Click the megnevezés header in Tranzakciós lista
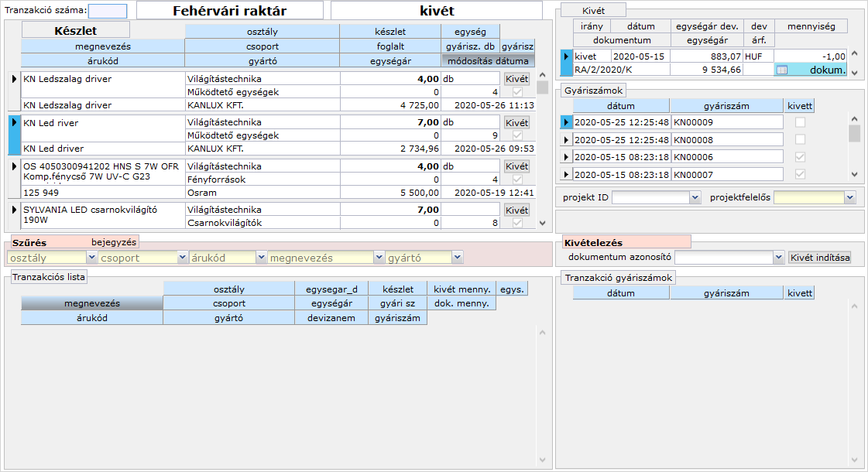This screenshot has width=868, height=472. 92,303
